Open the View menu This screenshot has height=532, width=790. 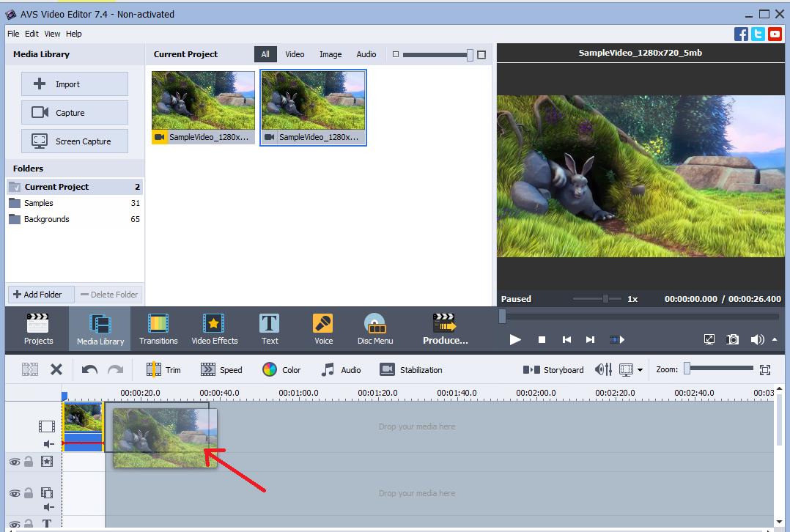[52, 34]
